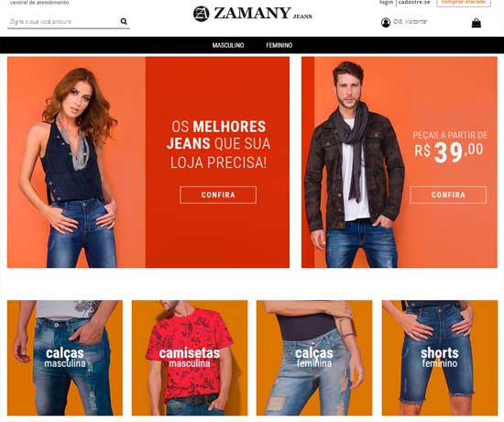Click the login link
The width and height of the screenshot is (504, 422).
coord(387,2)
